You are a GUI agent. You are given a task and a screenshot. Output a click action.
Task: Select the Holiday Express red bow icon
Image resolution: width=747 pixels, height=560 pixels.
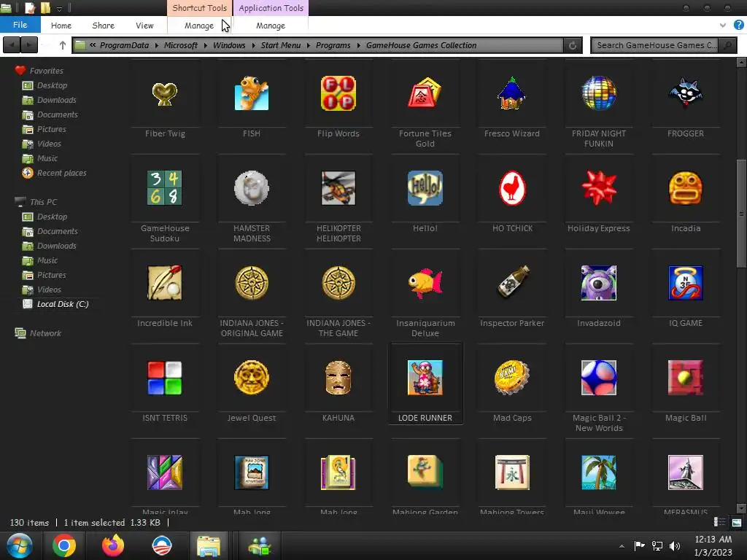tap(599, 188)
